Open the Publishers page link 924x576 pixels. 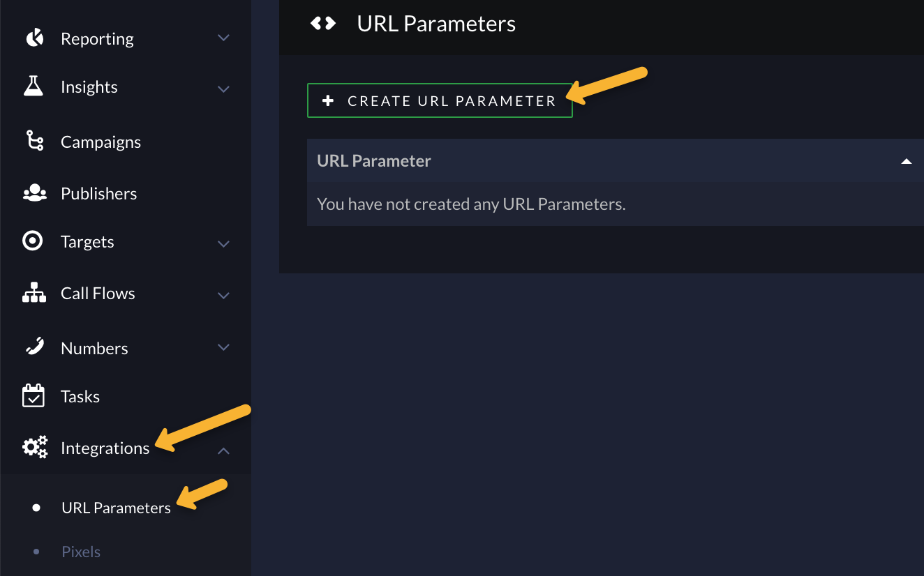pos(98,193)
